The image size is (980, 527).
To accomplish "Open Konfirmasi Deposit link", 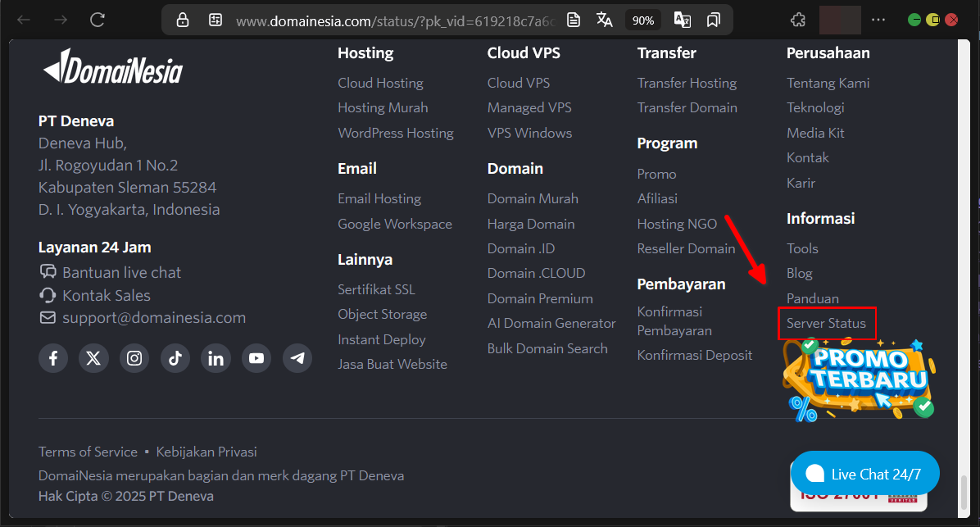I will click(695, 355).
